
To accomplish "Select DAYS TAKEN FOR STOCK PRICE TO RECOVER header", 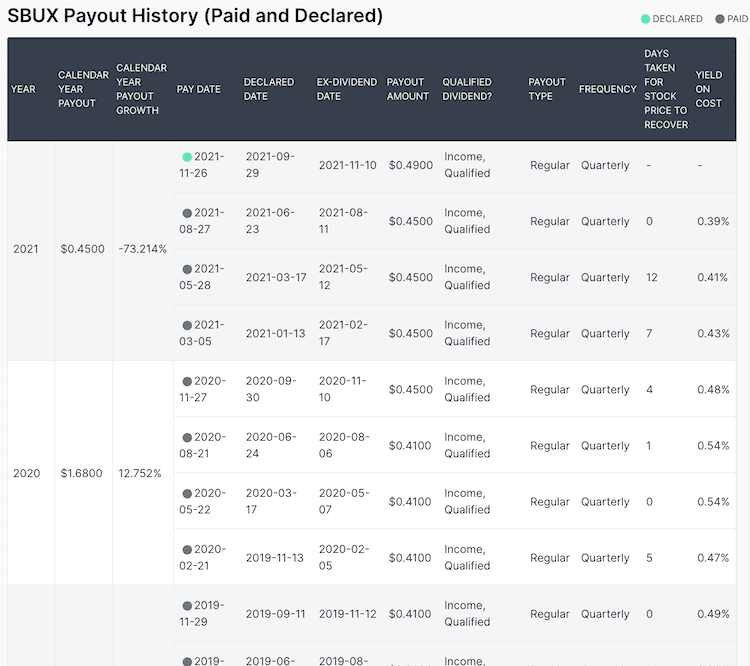I will [x=666, y=89].
